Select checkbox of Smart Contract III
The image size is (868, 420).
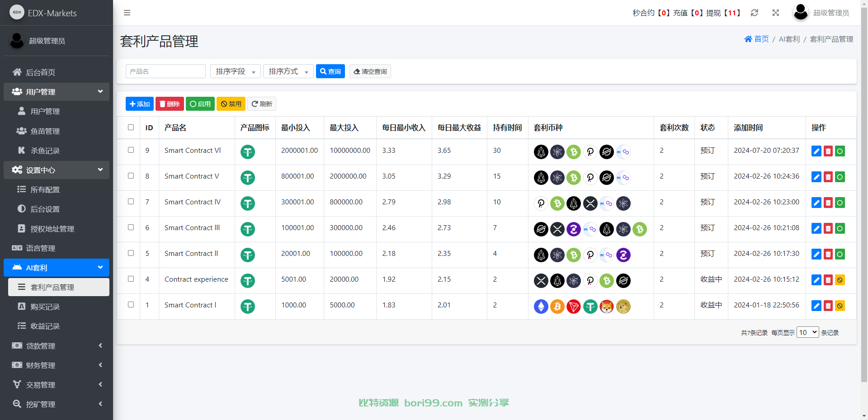[131, 227]
